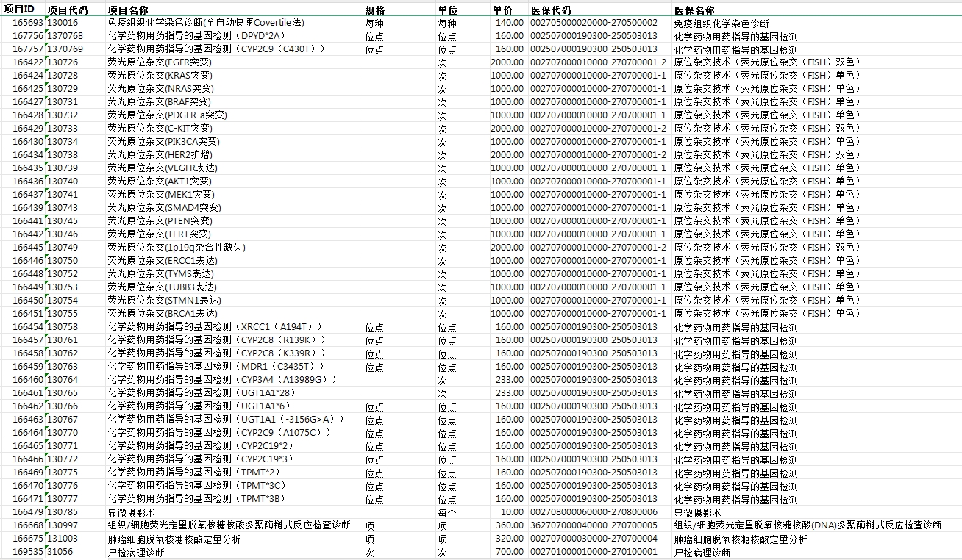Image resolution: width=962 pixels, height=560 pixels.
Task: Select UGT1A1*6 gene test cell
Action: point(199,406)
